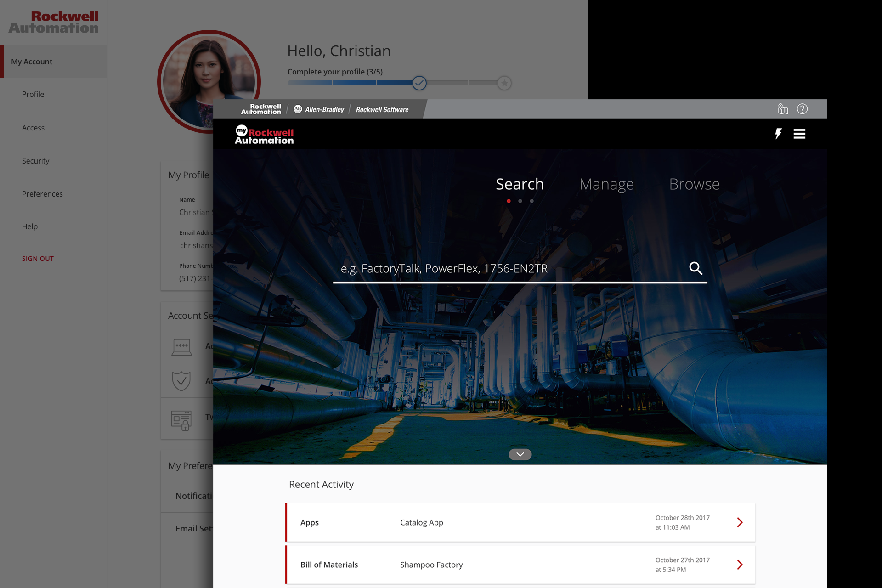Click the myRockwell Automation logo
The image size is (882, 588).
(x=264, y=135)
